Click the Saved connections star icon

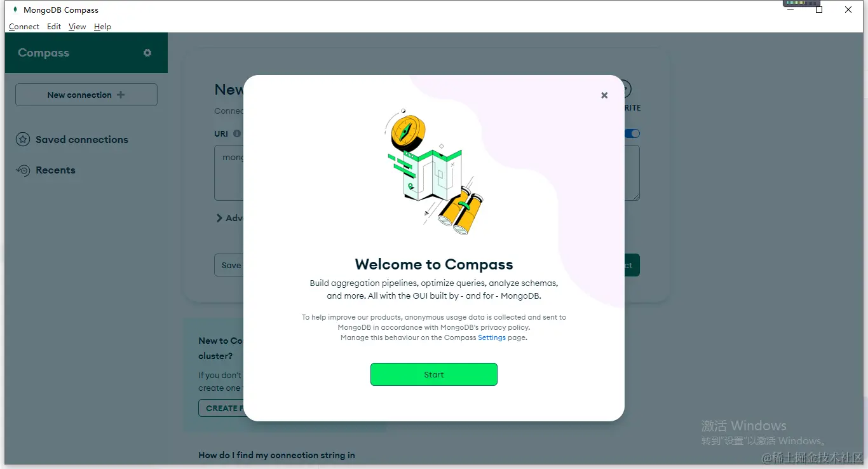(x=23, y=140)
